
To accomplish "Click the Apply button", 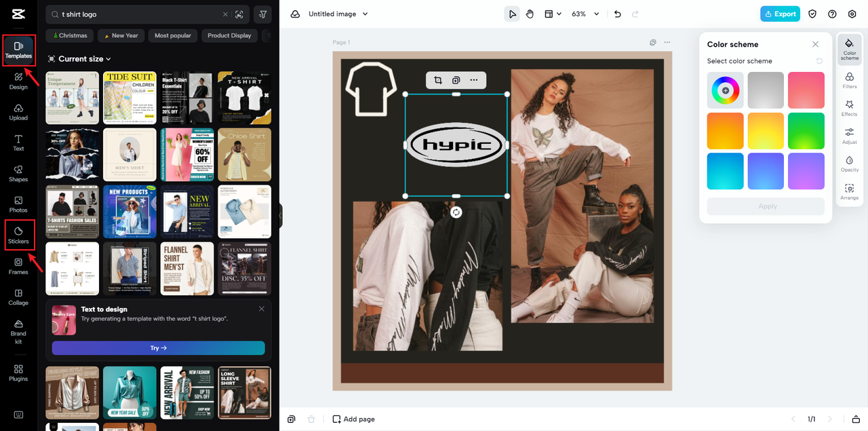I will [x=766, y=206].
